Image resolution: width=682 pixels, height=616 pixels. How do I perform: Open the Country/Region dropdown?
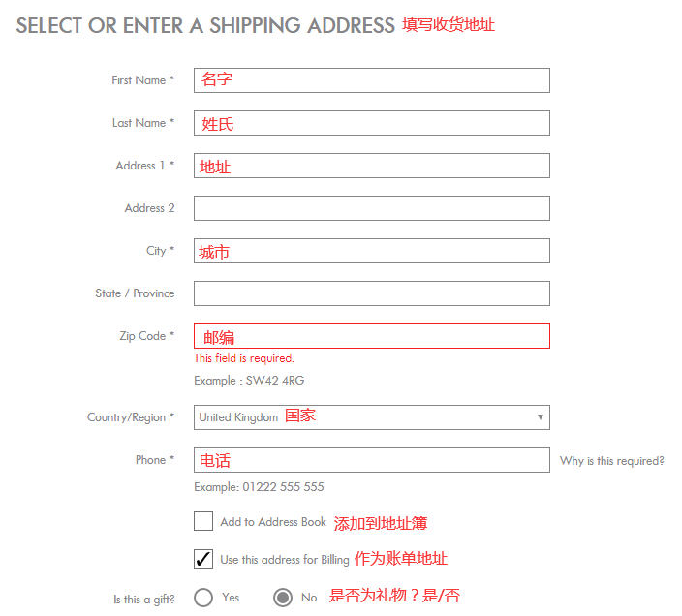[371, 417]
